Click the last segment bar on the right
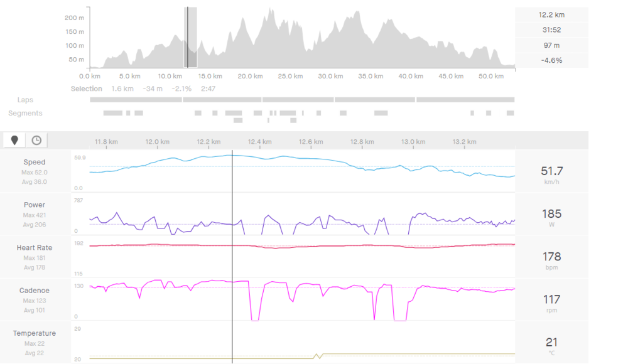 point(510,113)
